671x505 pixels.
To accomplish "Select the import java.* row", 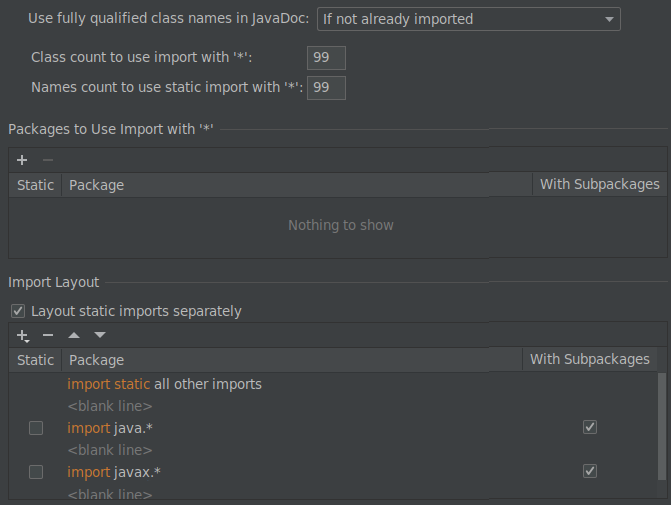I will point(110,428).
